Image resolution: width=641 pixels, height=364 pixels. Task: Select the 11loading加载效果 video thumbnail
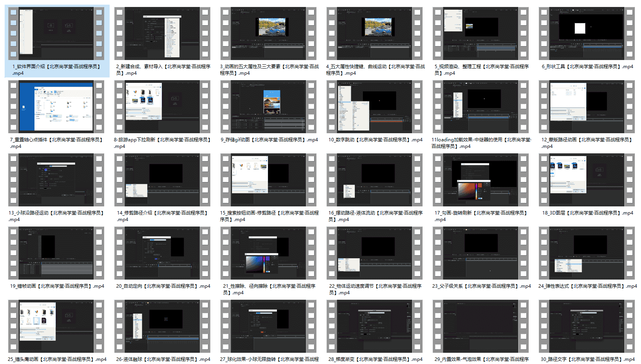[481, 106]
